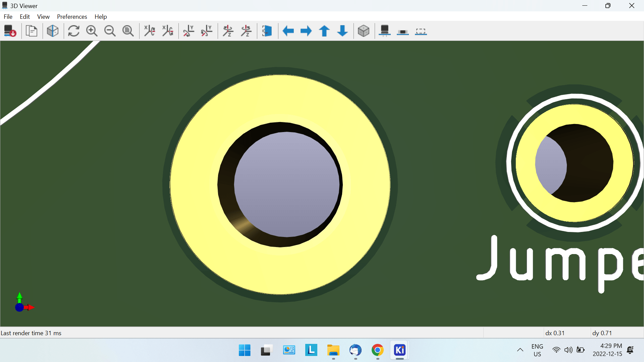Click the Flip board view icon
This screenshot has width=644, height=362.
pyautogui.click(x=267, y=31)
